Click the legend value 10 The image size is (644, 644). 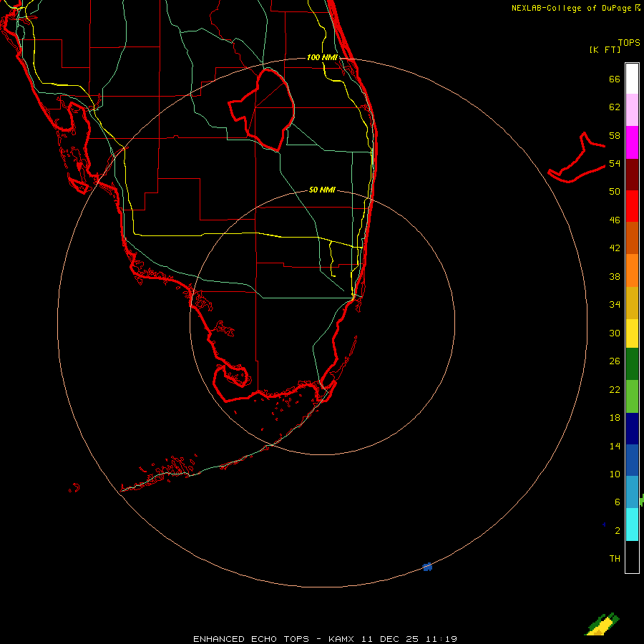coord(615,474)
